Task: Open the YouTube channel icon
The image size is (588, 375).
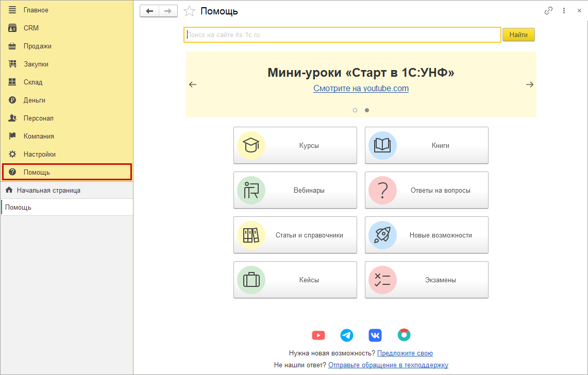Action: (x=318, y=335)
